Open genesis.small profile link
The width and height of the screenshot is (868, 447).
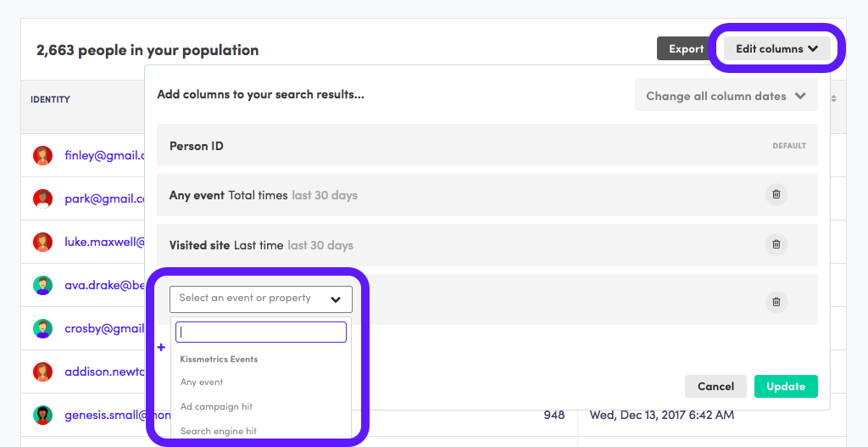pyautogui.click(x=104, y=415)
